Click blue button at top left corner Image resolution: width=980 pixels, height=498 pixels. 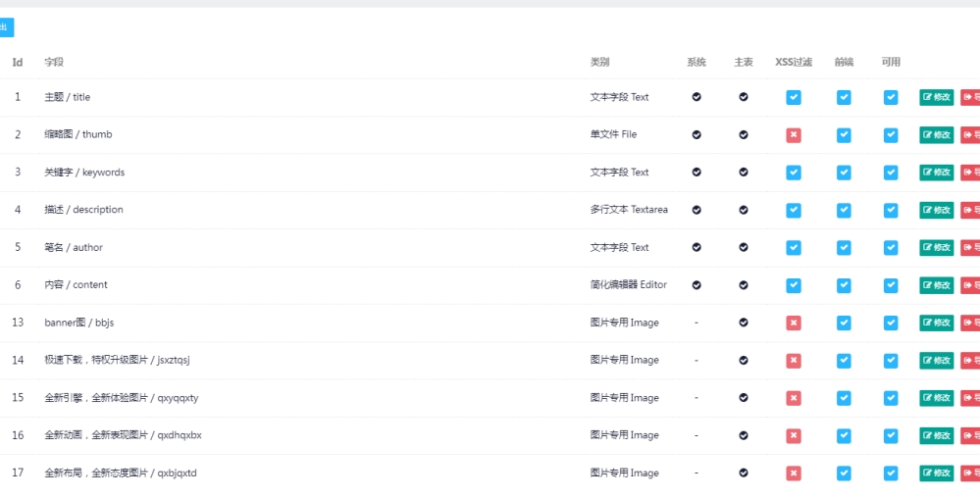pyautogui.click(x=6, y=27)
